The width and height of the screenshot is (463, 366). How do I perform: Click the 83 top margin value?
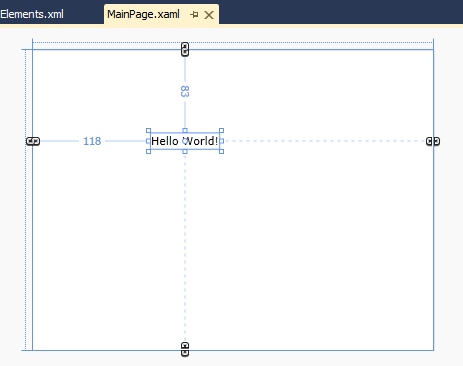pyautogui.click(x=185, y=91)
